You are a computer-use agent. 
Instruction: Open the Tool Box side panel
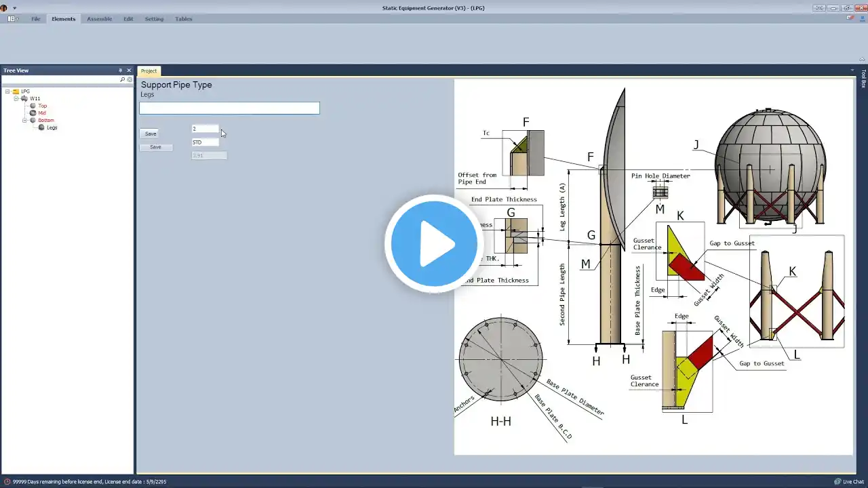tap(863, 79)
